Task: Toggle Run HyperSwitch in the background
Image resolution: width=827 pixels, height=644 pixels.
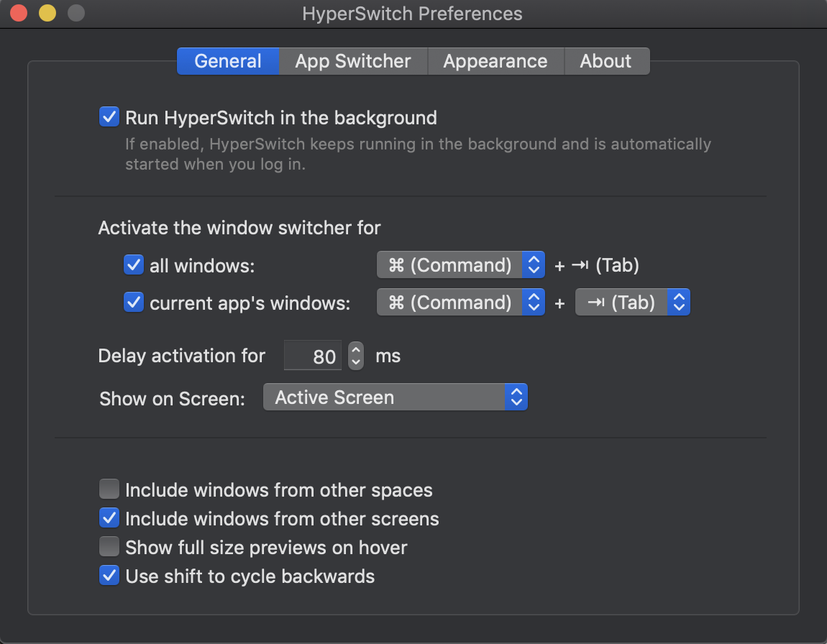Action: tap(109, 117)
